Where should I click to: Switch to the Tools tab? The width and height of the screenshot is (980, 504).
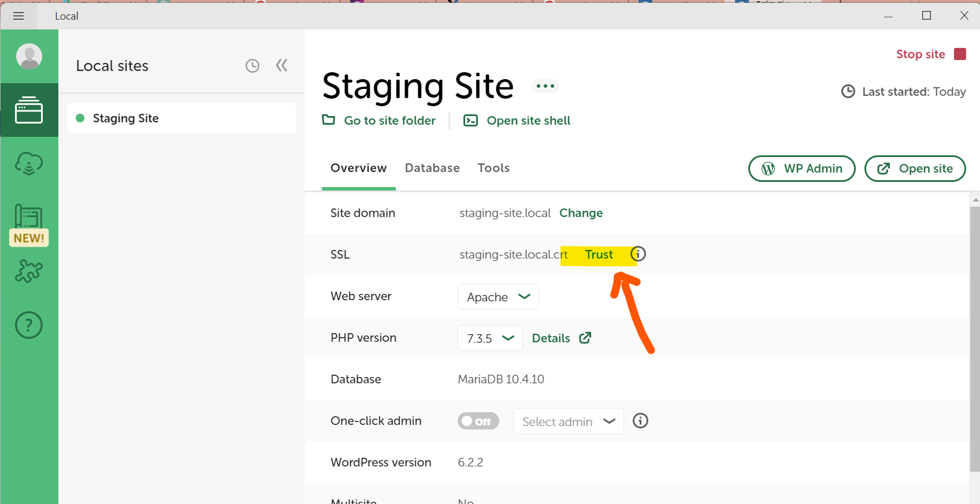[493, 168]
